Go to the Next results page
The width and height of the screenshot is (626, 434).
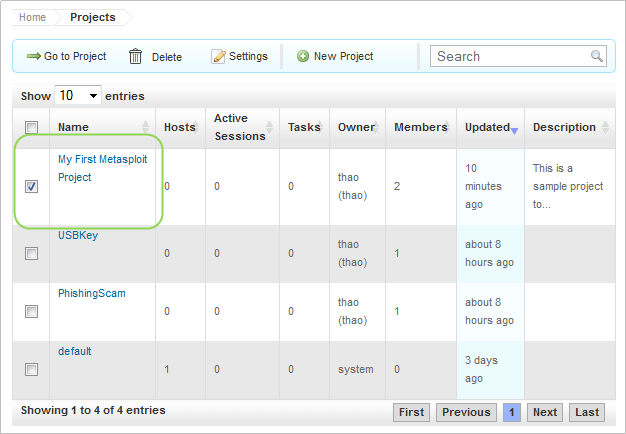pos(545,412)
